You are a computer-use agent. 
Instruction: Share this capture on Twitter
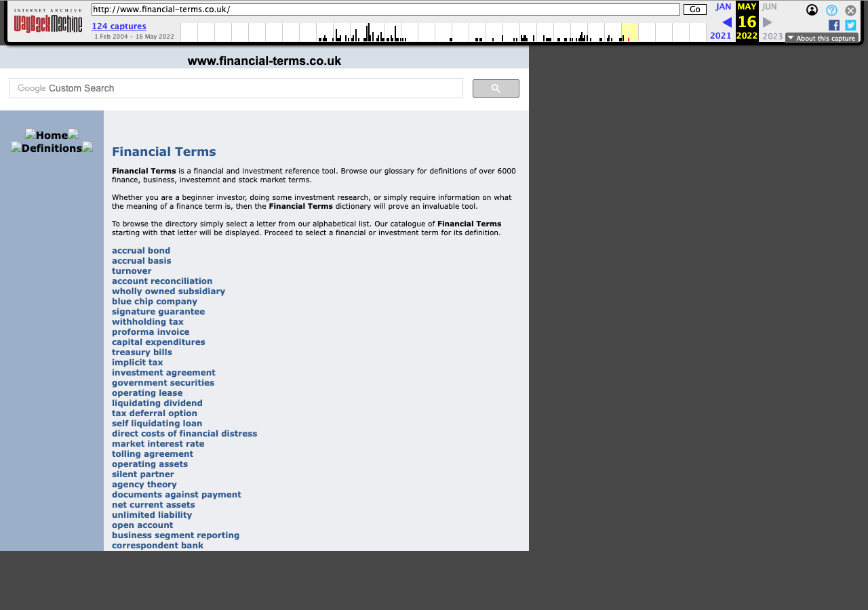click(x=849, y=24)
